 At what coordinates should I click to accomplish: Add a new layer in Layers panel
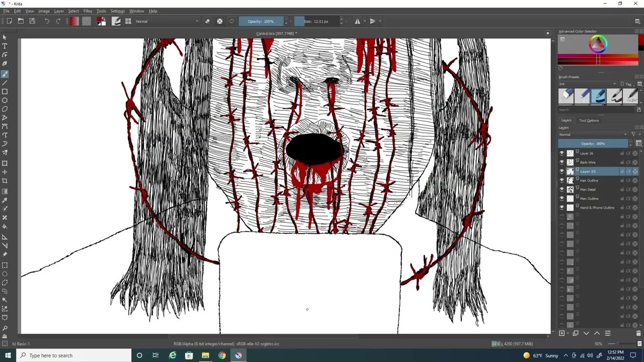pos(562,333)
